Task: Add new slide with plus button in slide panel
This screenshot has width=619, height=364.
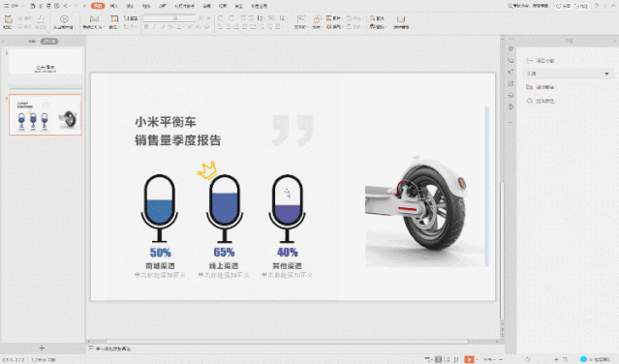Action: (x=42, y=348)
